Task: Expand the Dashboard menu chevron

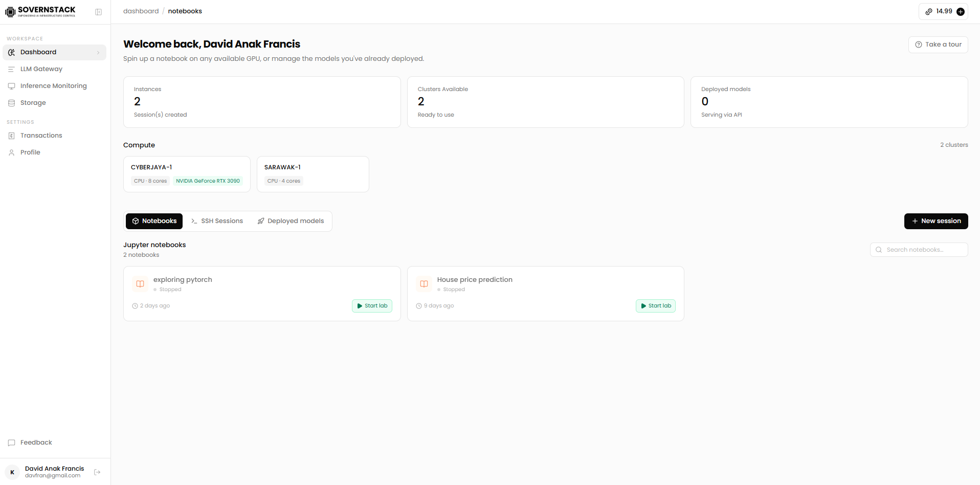Action: click(98, 52)
